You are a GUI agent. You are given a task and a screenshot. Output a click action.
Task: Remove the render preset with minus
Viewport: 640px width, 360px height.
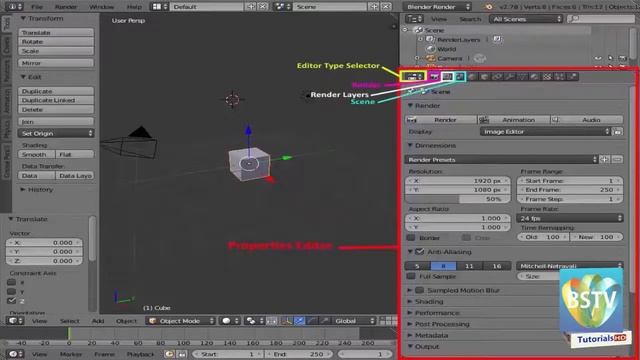(x=617, y=159)
